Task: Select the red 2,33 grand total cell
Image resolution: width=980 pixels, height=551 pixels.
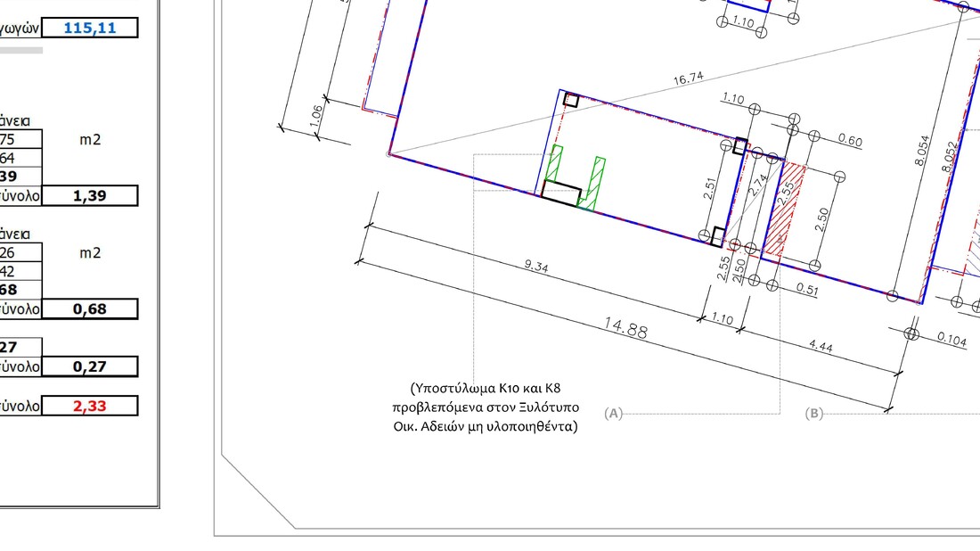Action: click(x=90, y=407)
